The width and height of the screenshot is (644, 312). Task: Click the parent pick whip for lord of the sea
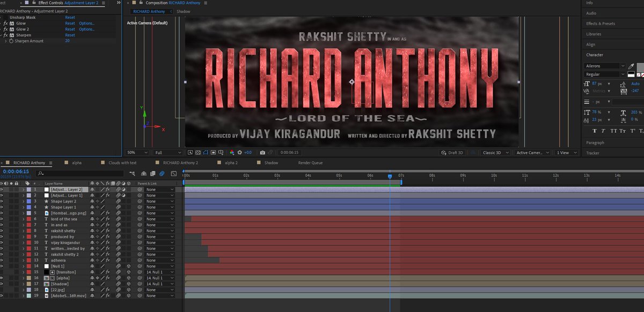coord(140,219)
